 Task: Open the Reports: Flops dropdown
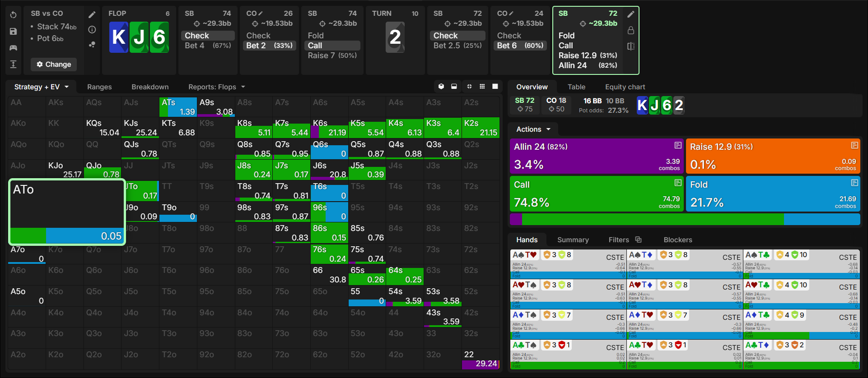pos(217,87)
